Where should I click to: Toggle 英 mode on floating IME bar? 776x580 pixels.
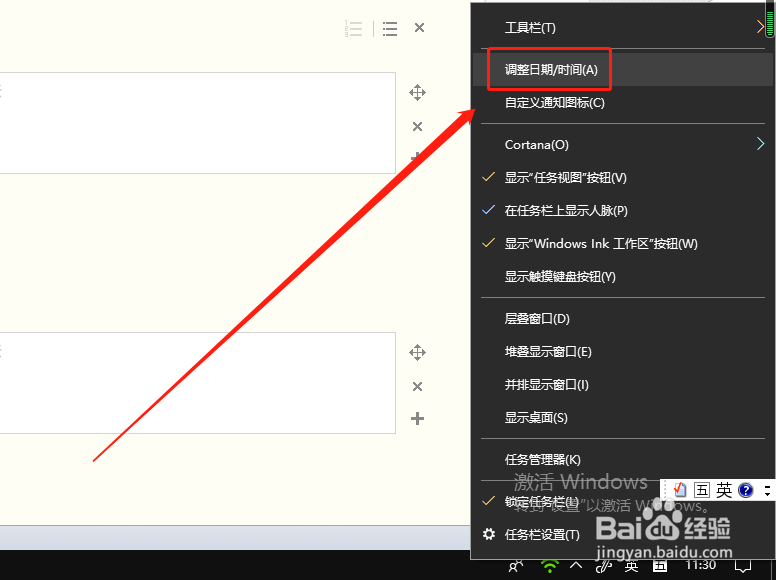click(x=724, y=490)
